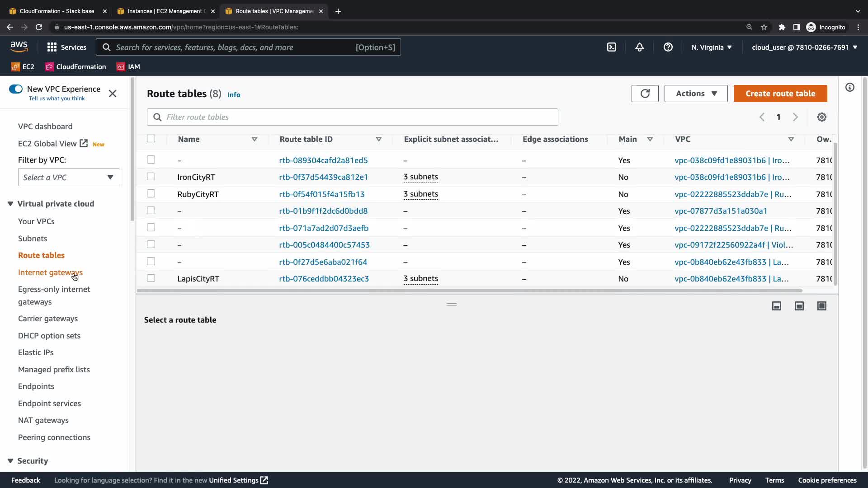Image resolution: width=868 pixels, height=488 pixels.
Task: Collapse the Virtual private cloud section
Action: (10, 204)
